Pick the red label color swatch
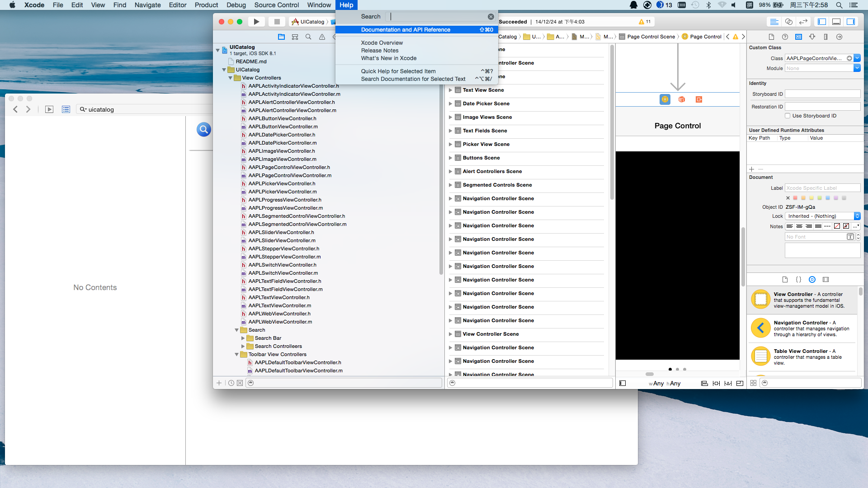This screenshot has height=488, width=868. (x=795, y=198)
